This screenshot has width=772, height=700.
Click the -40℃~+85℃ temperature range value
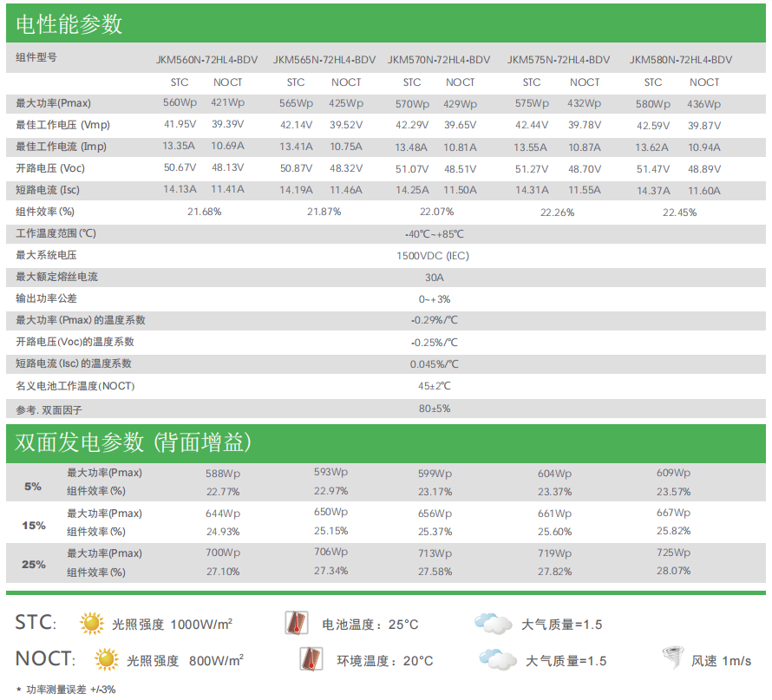point(435,234)
